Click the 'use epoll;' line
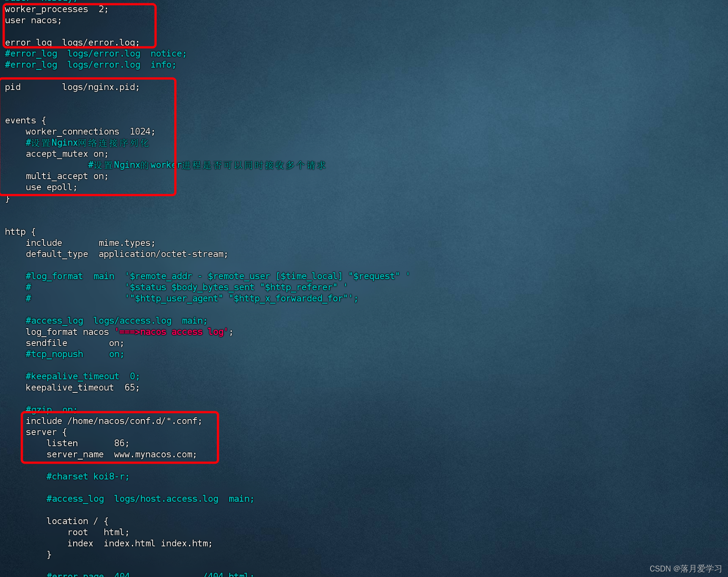The width and height of the screenshot is (728, 577). [x=51, y=187]
